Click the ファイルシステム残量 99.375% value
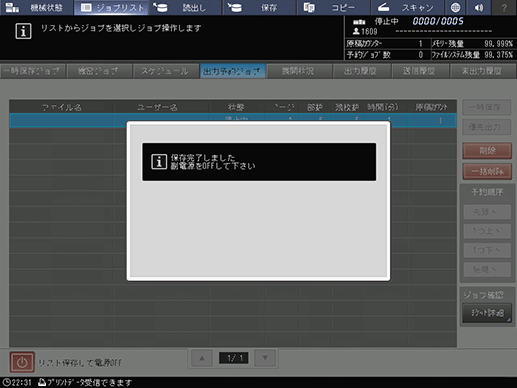Viewport: 517px width, 388px height. 498,55
